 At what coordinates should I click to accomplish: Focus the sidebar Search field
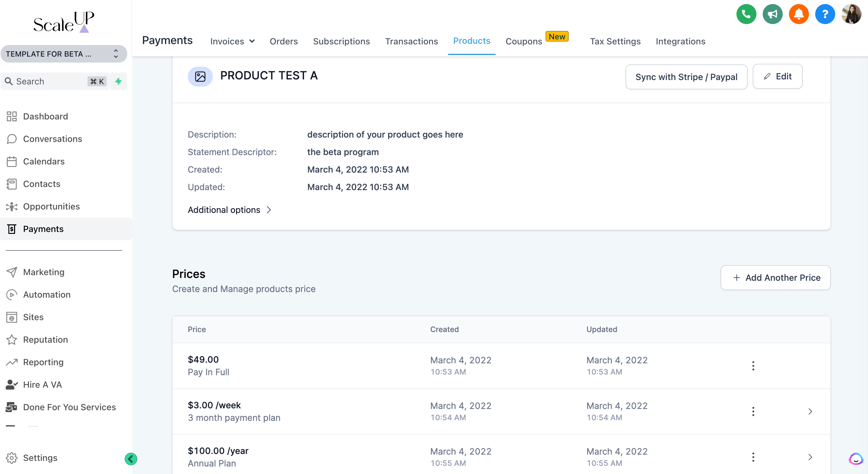pos(55,81)
